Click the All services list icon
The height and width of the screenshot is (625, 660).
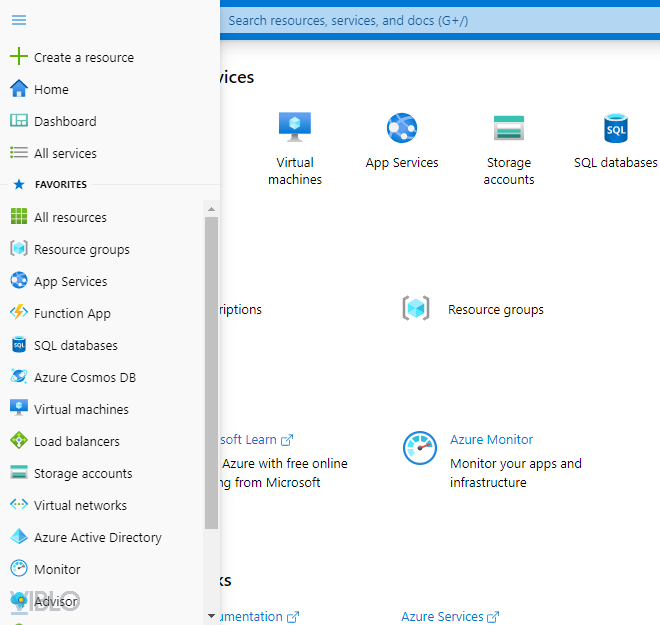coord(19,152)
